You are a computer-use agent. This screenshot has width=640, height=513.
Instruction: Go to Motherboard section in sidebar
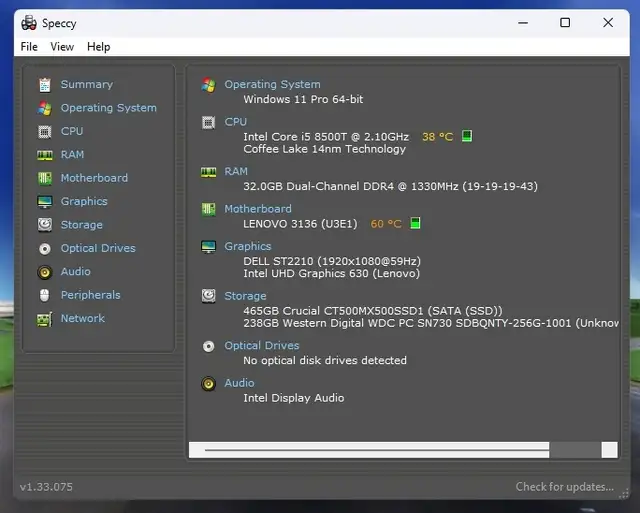tap(94, 178)
